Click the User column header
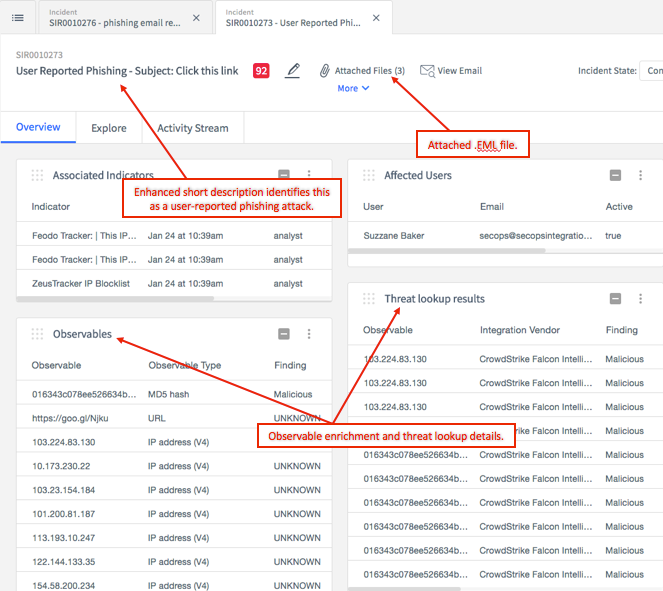Screen dimensions: 663x591 coord(373,207)
